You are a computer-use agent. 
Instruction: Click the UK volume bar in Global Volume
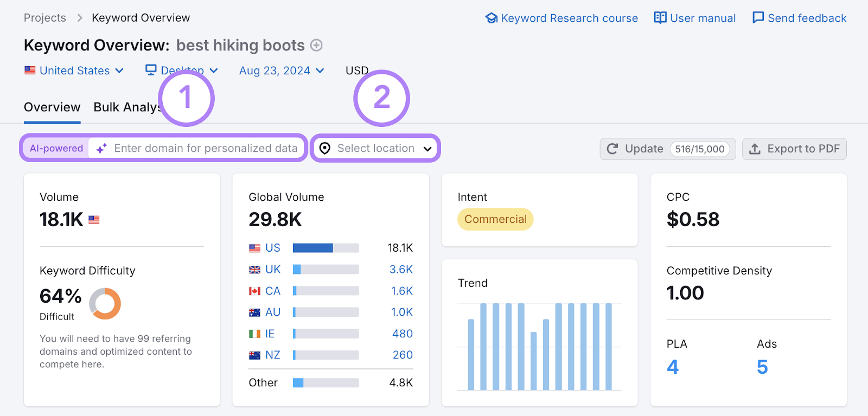coord(325,270)
